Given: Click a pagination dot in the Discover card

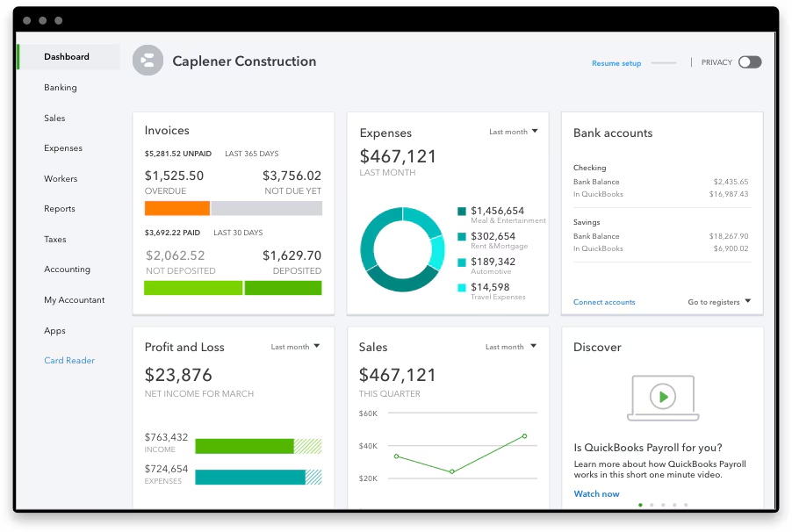Looking at the screenshot, I should 640,506.
